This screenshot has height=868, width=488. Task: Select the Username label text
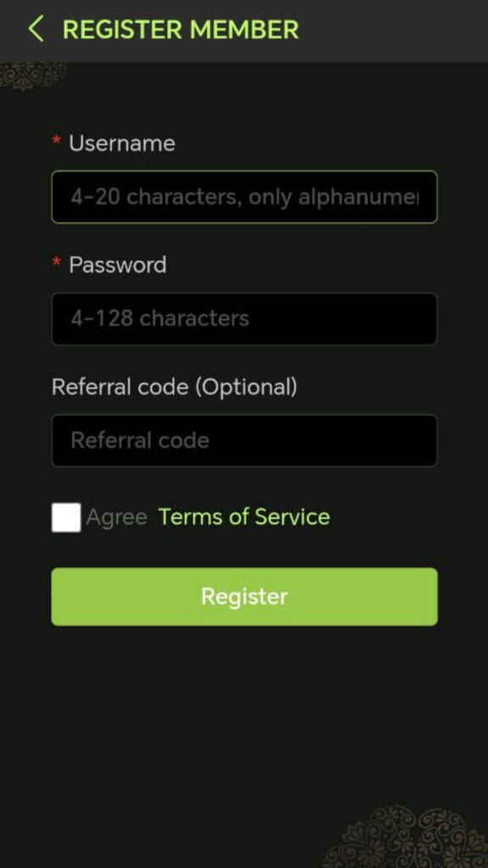click(119, 143)
